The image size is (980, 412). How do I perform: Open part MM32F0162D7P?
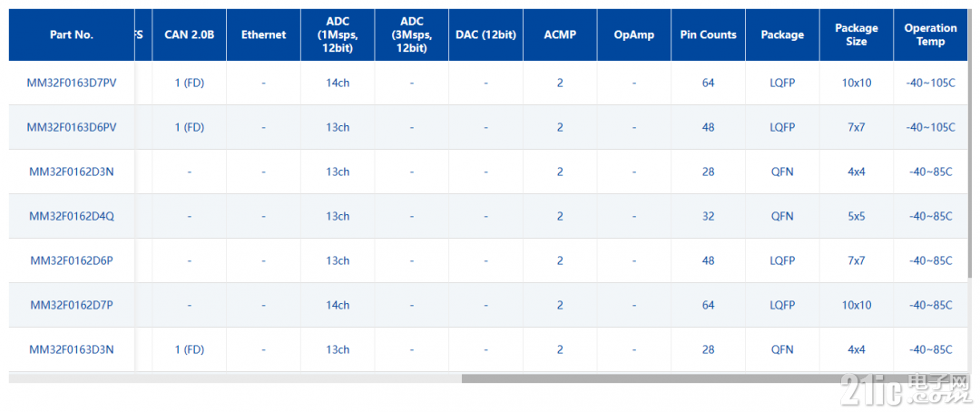coord(72,305)
